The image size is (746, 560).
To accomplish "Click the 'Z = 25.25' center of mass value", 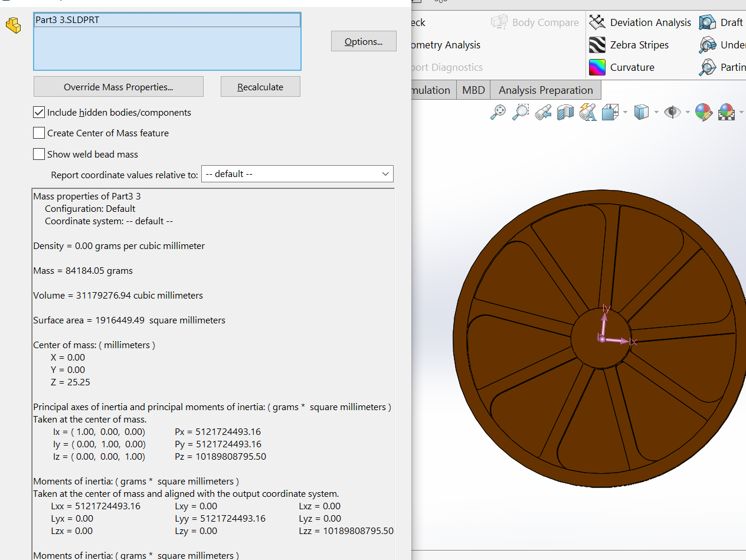I will coord(71,382).
